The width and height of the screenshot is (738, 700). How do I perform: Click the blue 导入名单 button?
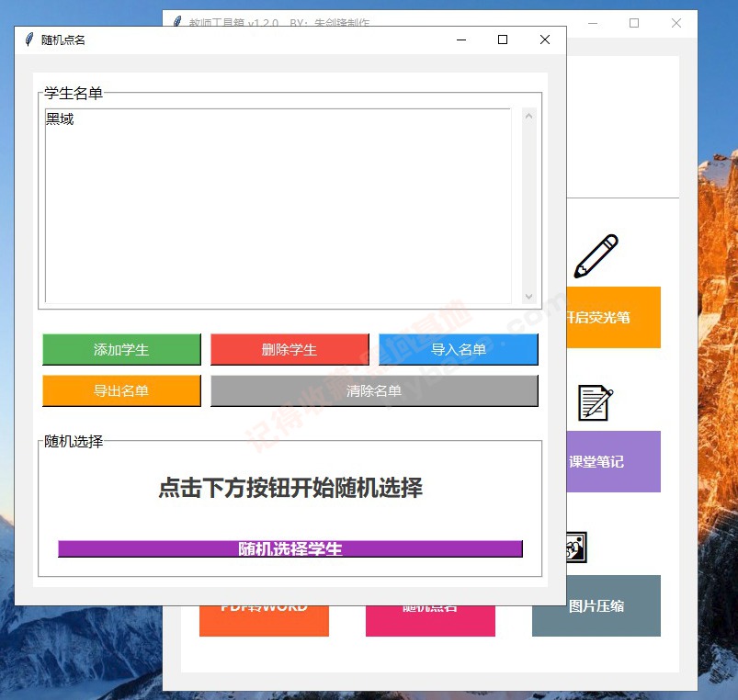point(458,349)
